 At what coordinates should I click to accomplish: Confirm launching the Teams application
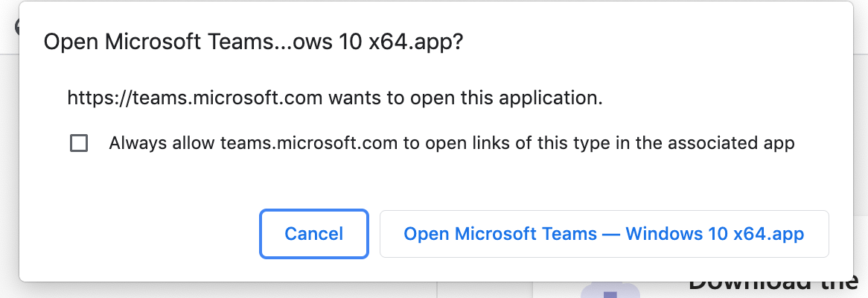coord(604,233)
